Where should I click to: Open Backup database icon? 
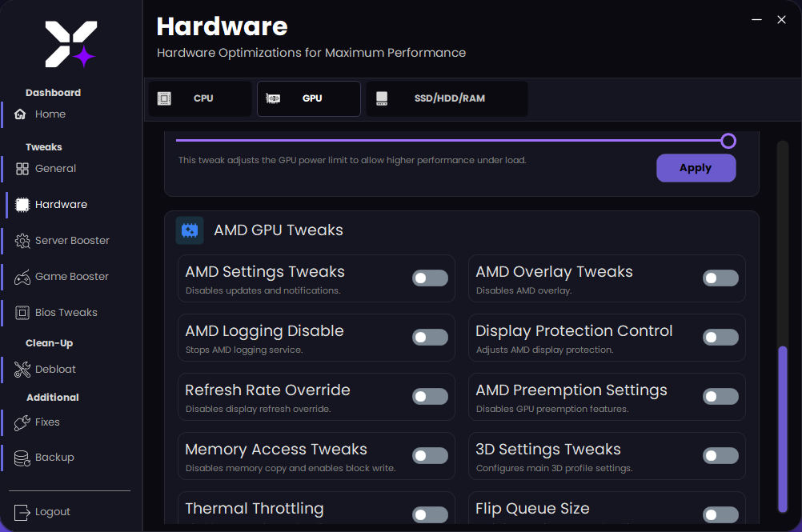coord(22,458)
